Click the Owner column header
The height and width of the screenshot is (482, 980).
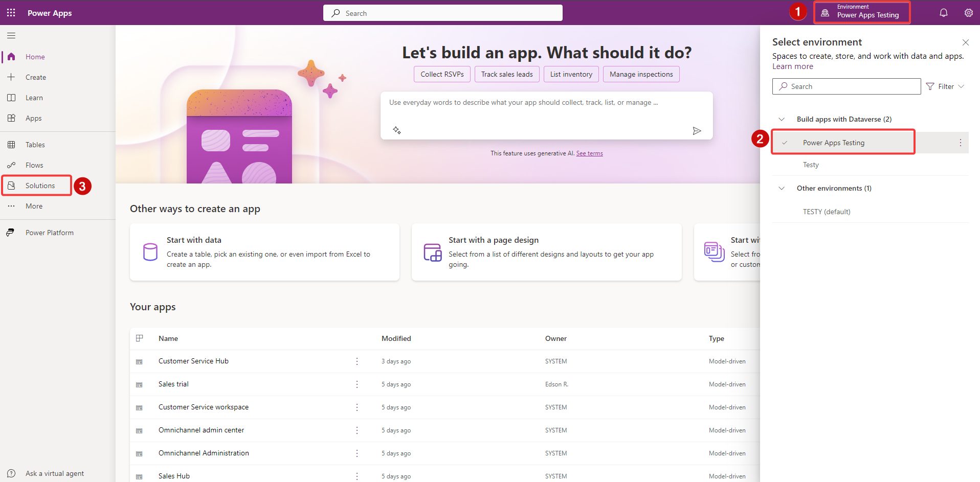click(x=556, y=338)
